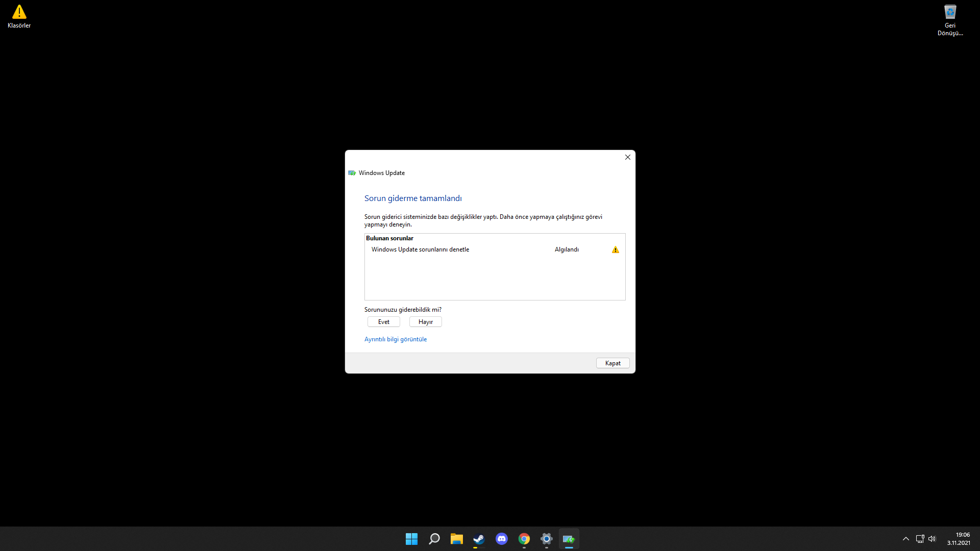The width and height of the screenshot is (980, 551).
Task: Switch to Steam in taskbar
Action: [x=479, y=539]
